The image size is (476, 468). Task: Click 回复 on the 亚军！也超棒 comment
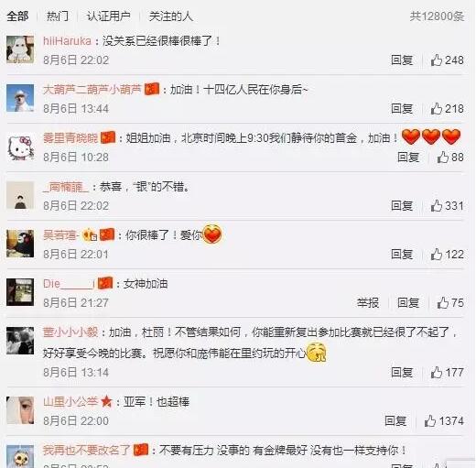[x=395, y=421]
